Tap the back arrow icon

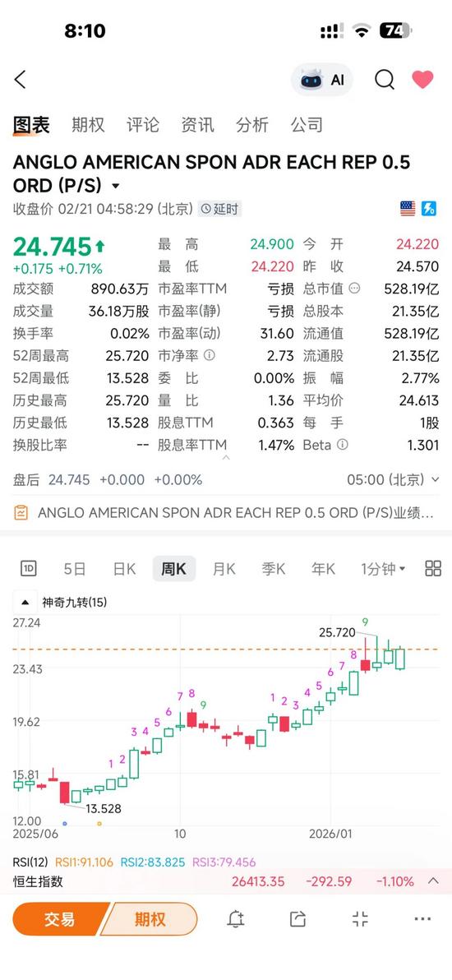[20, 80]
